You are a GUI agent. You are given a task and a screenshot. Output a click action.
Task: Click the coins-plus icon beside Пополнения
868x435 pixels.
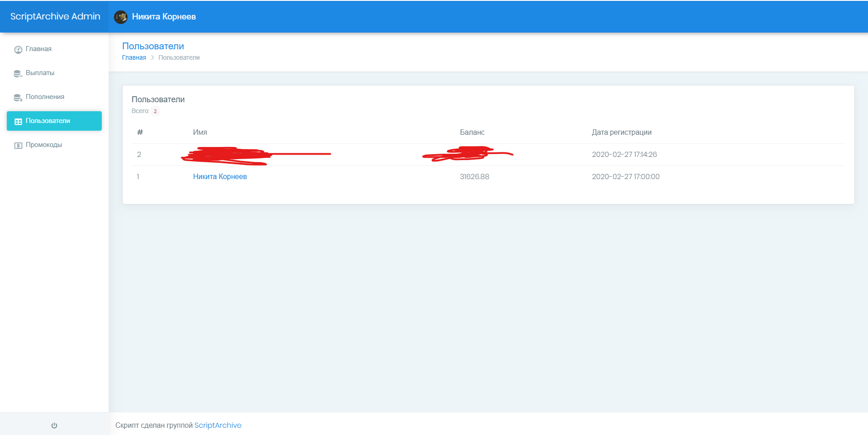tap(18, 98)
